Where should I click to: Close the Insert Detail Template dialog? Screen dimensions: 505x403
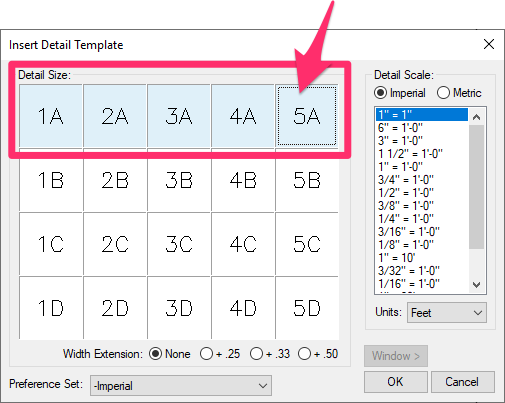pyautogui.click(x=489, y=44)
